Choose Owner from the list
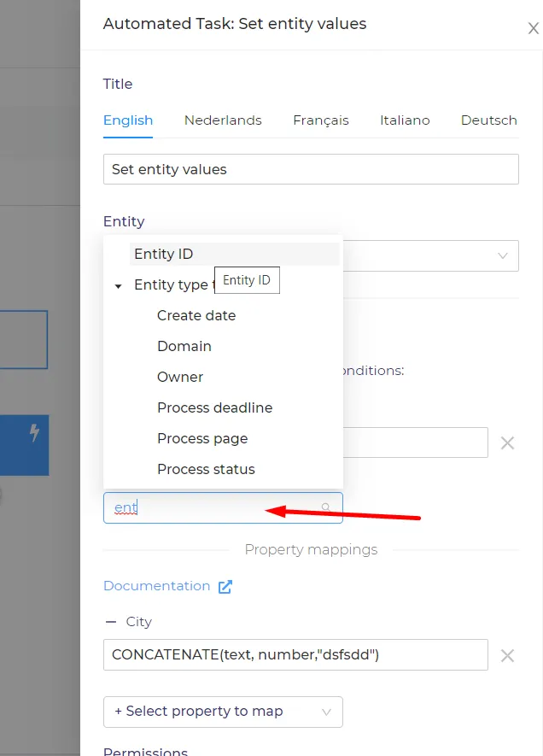Image resolution: width=543 pixels, height=756 pixels. click(179, 377)
